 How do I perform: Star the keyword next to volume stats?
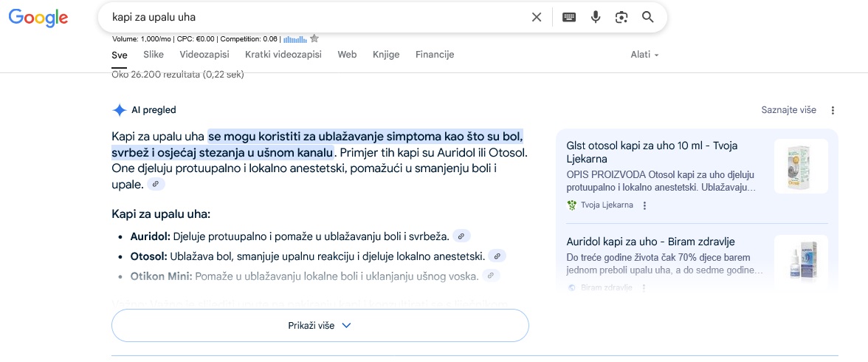coord(314,38)
